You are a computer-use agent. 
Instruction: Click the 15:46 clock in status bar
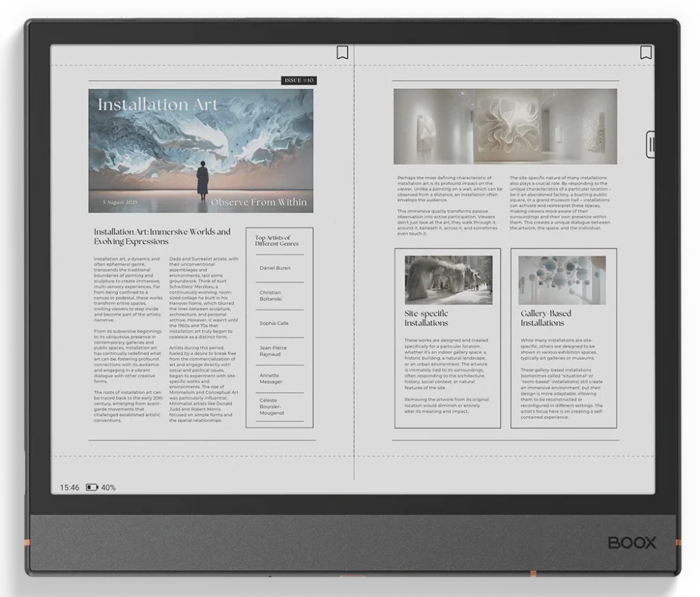69,488
